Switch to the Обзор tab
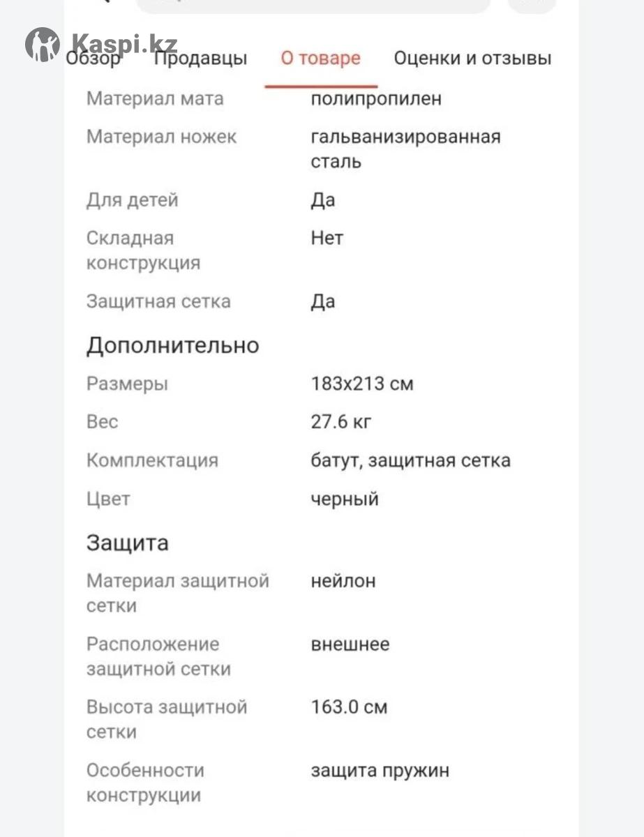 pyautogui.click(x=93, y=59)
